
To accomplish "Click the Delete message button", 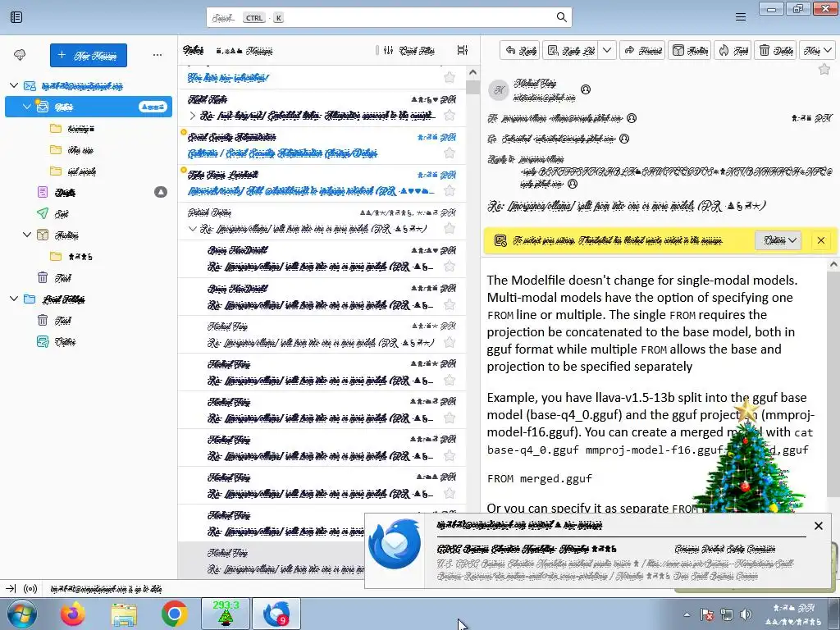I will click(776, 50).
